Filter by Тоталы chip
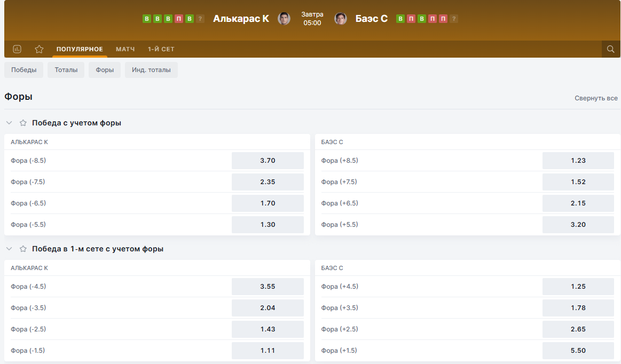Viewport: 621px width, 364px height. point(66,70)
